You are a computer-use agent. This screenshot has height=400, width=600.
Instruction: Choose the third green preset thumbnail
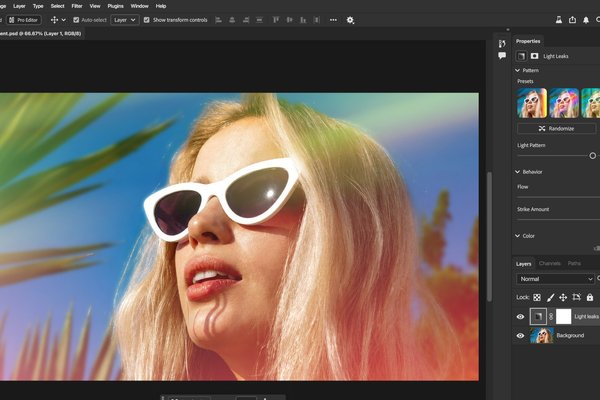590,103
